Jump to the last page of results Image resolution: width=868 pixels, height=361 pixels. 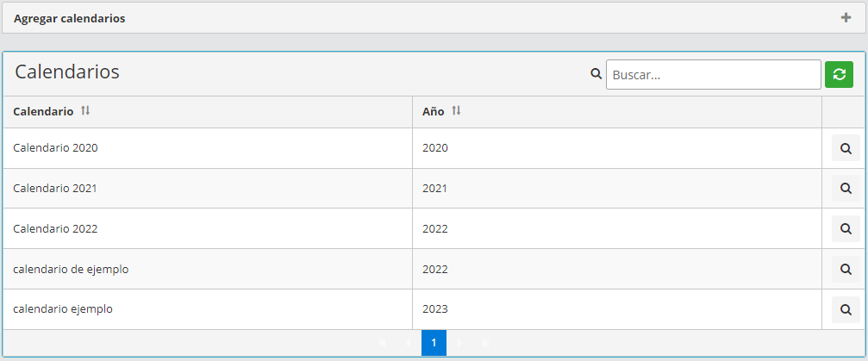pos(485,343)
